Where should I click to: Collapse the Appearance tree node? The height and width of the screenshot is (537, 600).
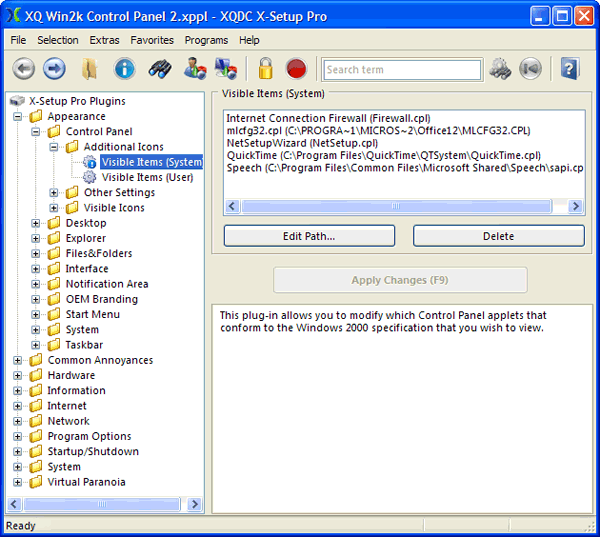pyautogui.click(x=18, y=116)
